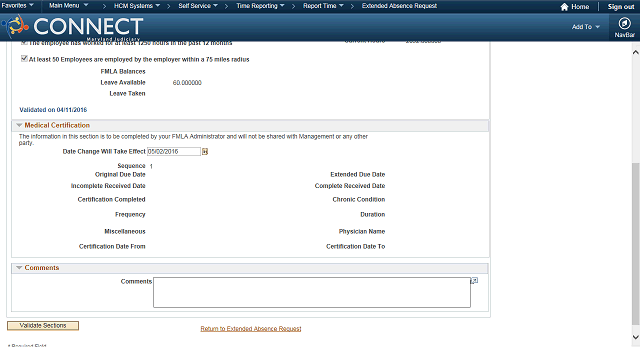This screenshot has height=360, width=640.
Task: Toggle the 1250 hours worked checkbox
Action: point(24,42)
